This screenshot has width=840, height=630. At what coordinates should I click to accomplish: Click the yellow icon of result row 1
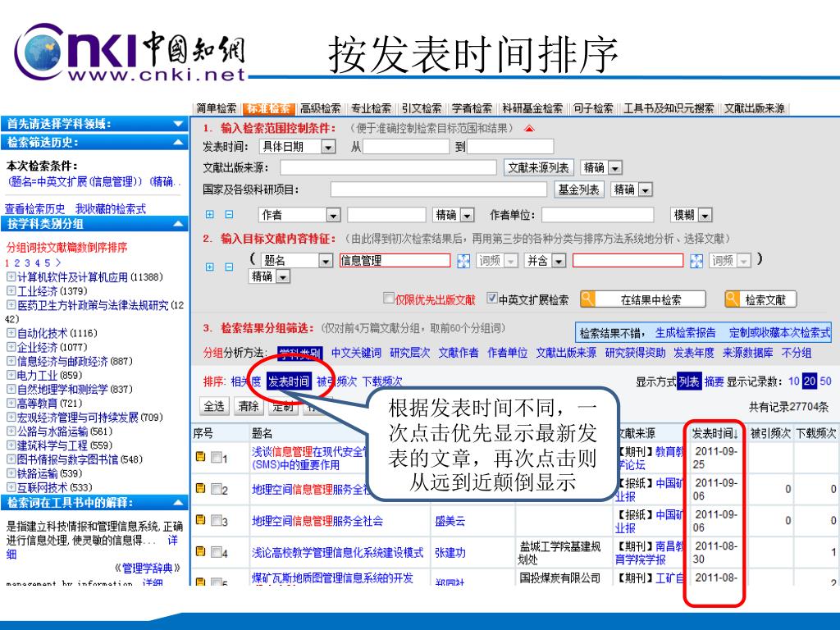(201, 457)
